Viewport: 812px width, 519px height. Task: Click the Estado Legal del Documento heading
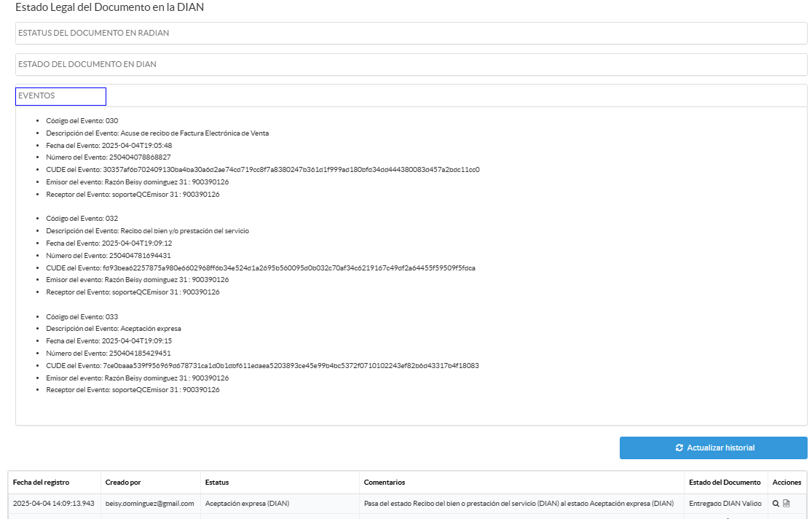pyautogui.click(x=109, y=7)
